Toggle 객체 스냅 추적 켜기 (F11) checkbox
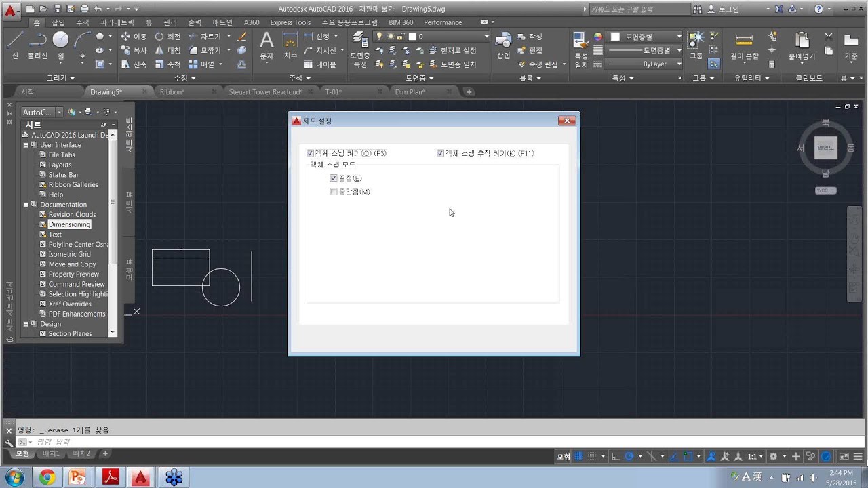The width and height of the screenshot is (868, 488). pos(440,153)
